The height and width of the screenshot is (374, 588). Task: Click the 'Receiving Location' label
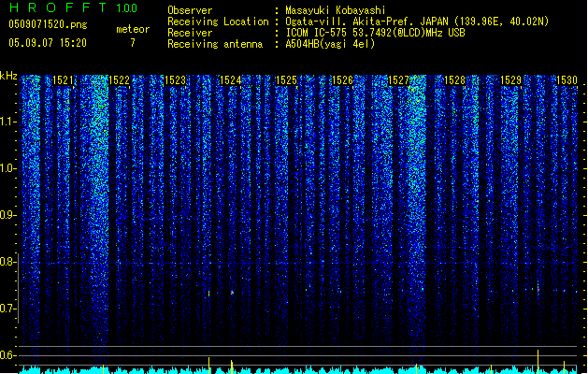(218, 22)
